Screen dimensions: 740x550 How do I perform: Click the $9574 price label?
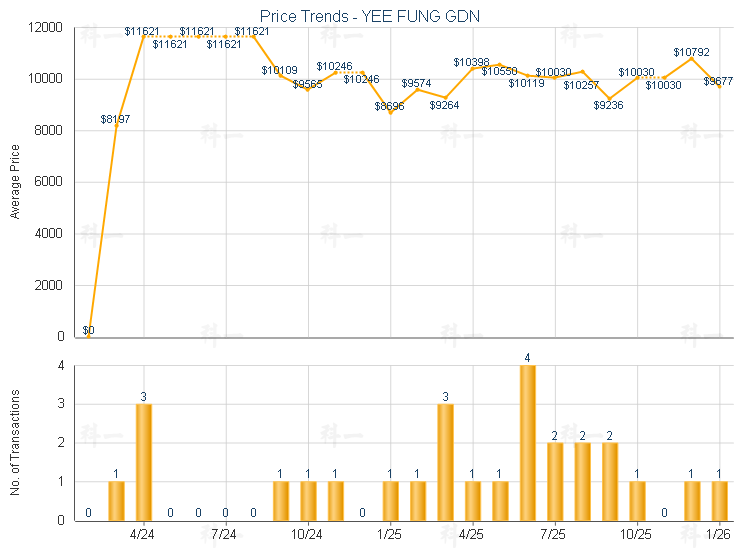[417, 83]
